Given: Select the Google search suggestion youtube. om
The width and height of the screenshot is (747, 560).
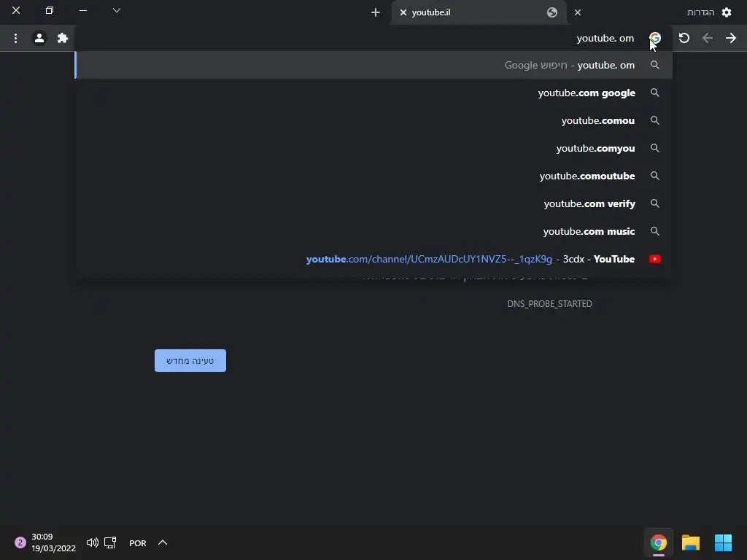Looking at the screenshot, I should click(373, 65).
